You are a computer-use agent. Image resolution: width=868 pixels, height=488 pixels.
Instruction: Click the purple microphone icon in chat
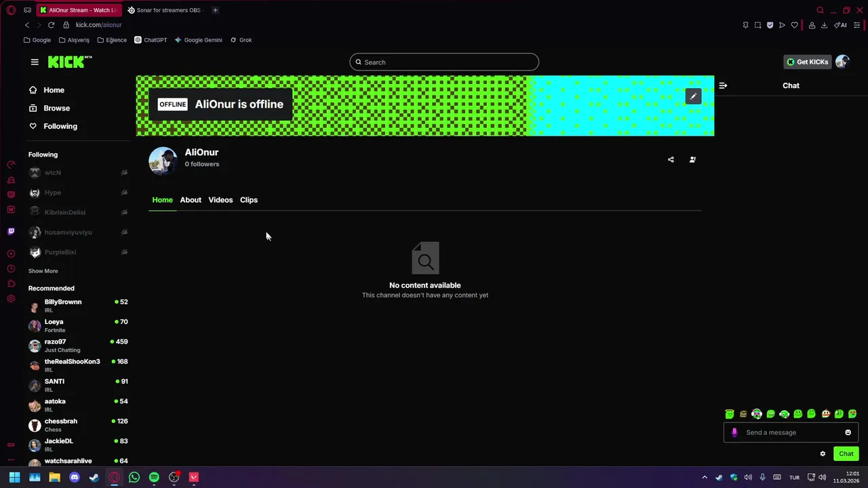(734, 432)
